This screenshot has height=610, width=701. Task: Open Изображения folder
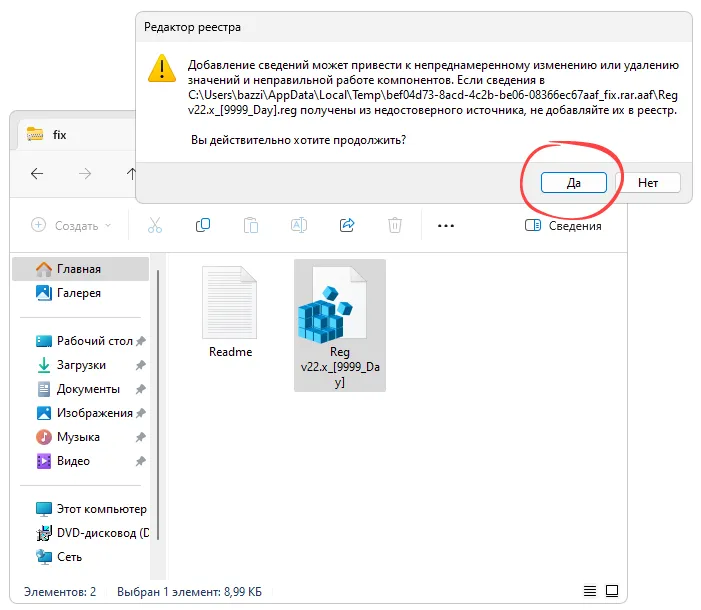point(84,413)
